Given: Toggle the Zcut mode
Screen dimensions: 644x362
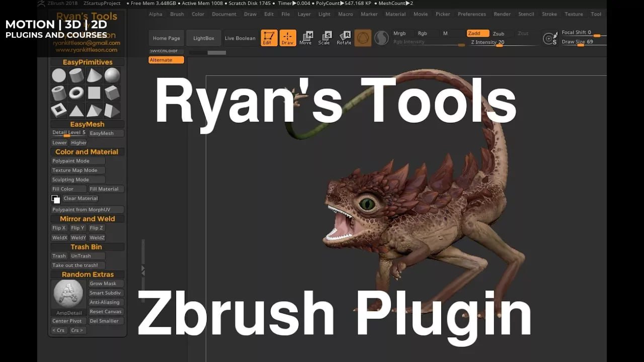Looking at the screenshot, I should [x=523, y=33].
